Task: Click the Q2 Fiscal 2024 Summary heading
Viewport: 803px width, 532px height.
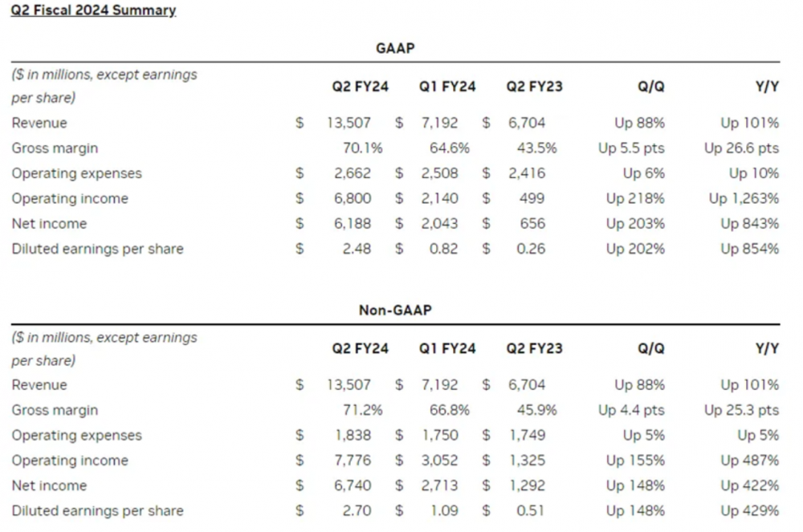Action: (x=93, y=10)
